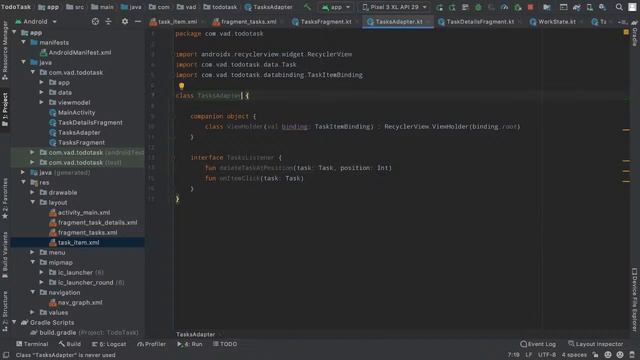
Task: Open the app run configuration dropdown
Action: coord(336,7)
